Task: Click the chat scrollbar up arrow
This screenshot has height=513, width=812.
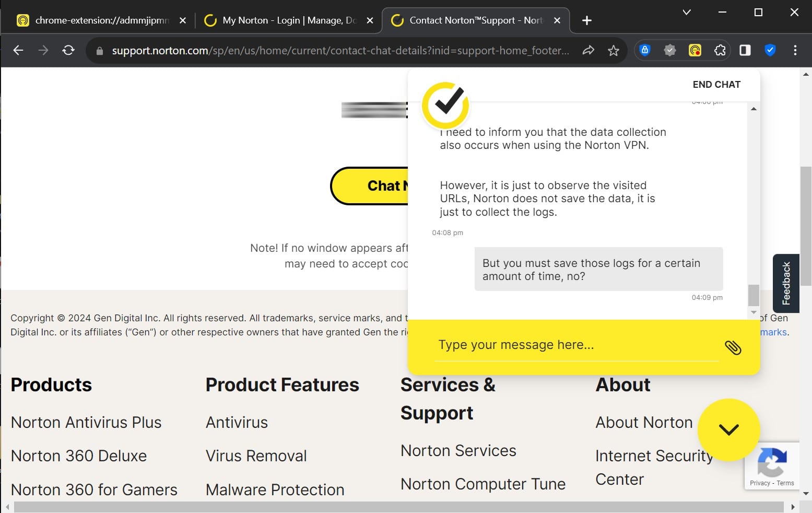Action: click(754, 109)
